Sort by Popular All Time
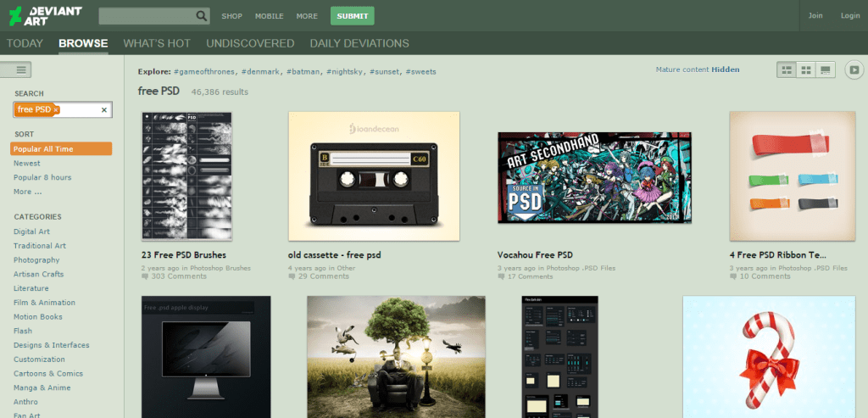868x418 pixels. click(61, 149)
